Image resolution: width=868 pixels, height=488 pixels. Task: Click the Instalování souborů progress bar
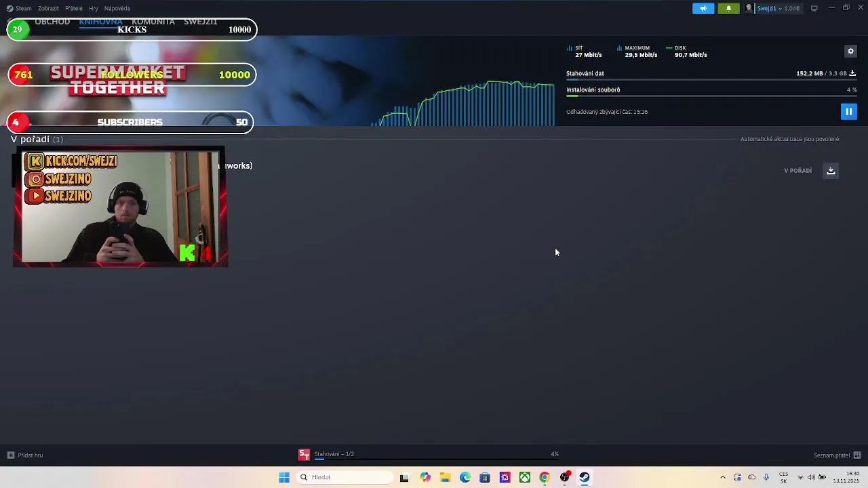tap(711, 96)
